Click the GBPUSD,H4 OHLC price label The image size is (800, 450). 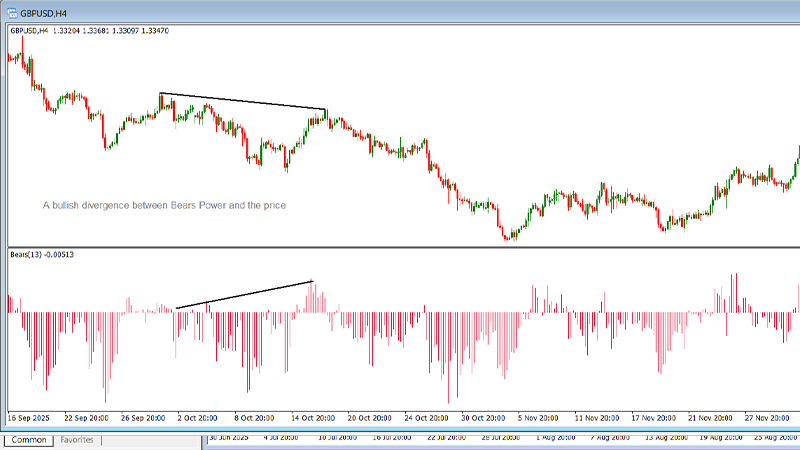pyautogui.click(x=89, y=31)
